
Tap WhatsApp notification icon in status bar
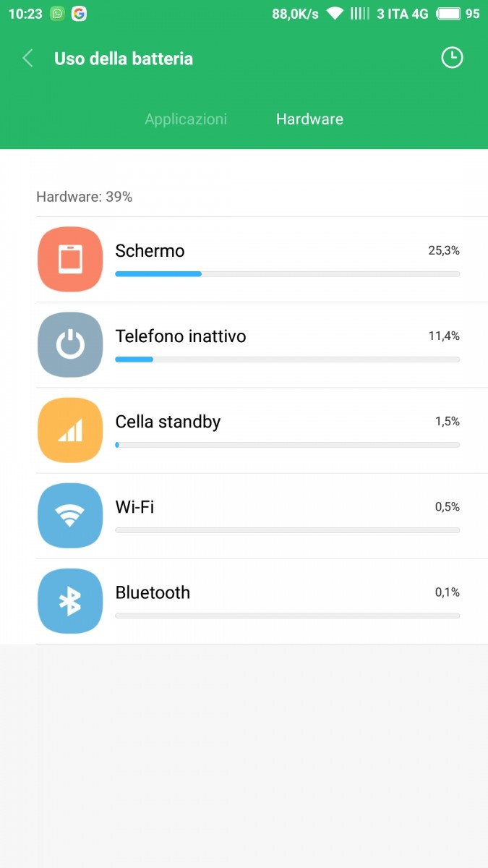click(x=57, y=14)
